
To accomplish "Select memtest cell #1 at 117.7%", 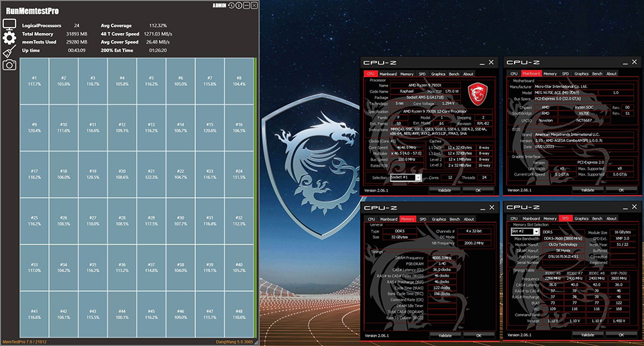I will point(34,81).
